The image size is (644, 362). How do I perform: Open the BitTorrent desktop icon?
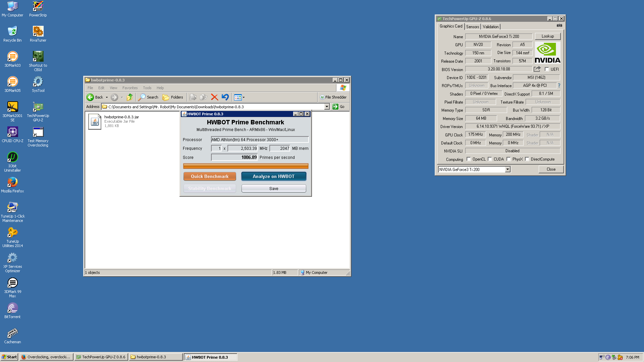click(12, 310)
